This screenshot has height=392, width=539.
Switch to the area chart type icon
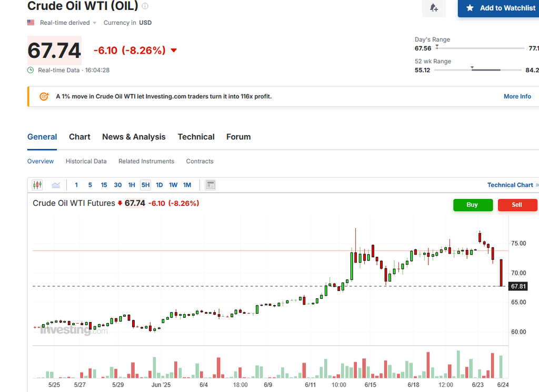[56, 185]
